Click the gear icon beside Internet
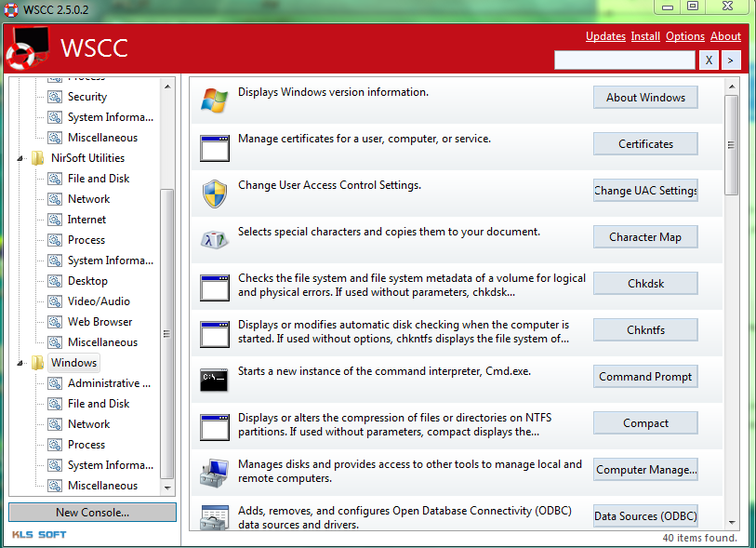This screenshot has width=756, height=548. click(x=55, y=220)
